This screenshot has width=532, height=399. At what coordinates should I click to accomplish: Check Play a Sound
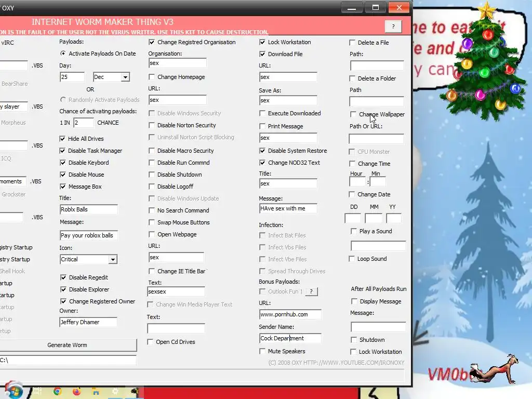pos(354,231)
